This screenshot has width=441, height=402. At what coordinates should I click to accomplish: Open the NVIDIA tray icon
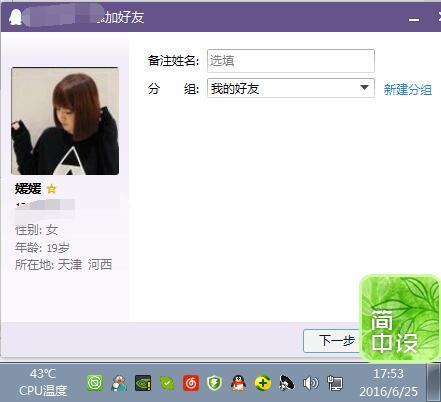[143, 383]
